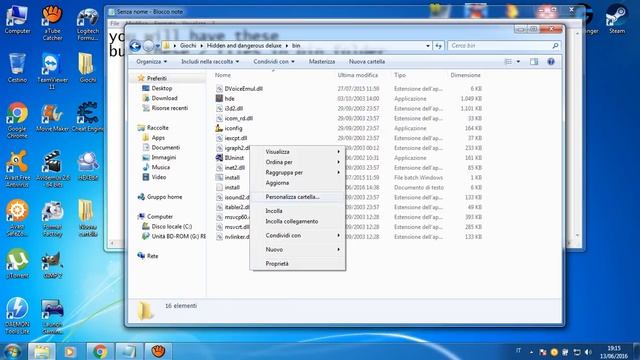The width and height of the screenshot is (640, 360).
Task: Toggle the Explorer preview pane icon
Action: [534, 62]
